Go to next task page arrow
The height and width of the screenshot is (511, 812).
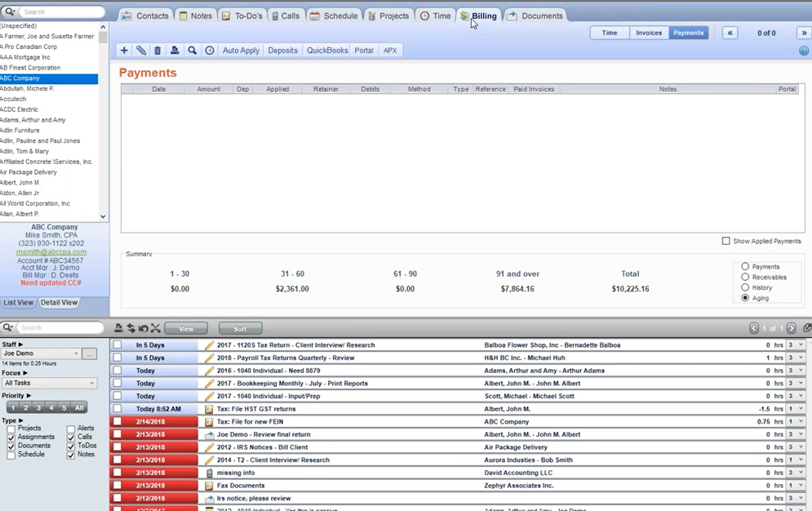792,328
